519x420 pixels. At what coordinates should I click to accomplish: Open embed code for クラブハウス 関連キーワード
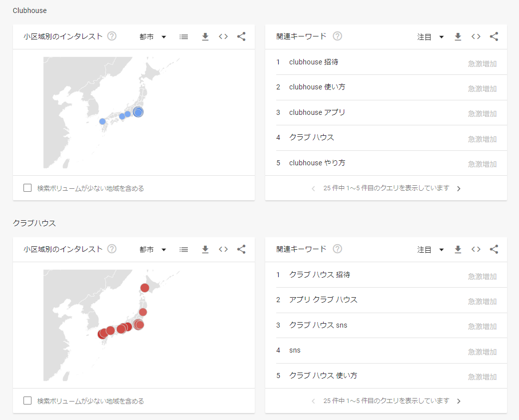(x=476, y=250)
